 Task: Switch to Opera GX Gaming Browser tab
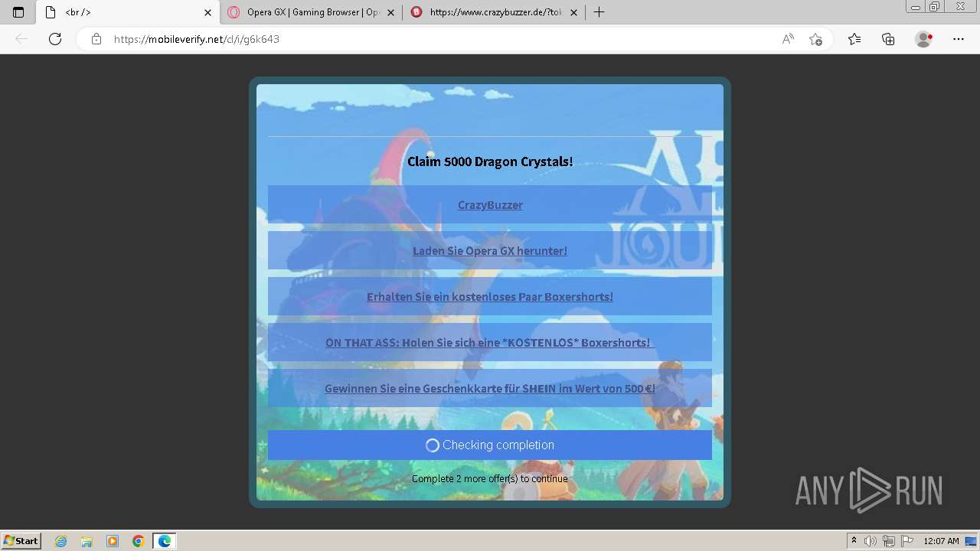coord(311,12)
